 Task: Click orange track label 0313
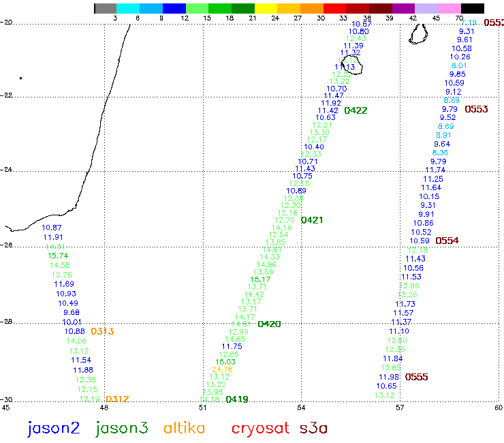[102, 331]
